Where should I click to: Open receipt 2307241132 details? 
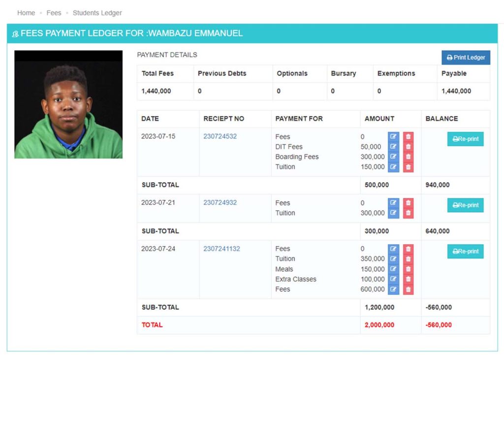(x=221, y=249)
